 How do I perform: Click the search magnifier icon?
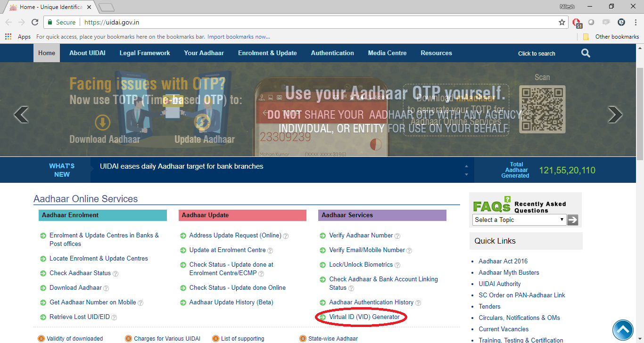(x=586, y=53)
